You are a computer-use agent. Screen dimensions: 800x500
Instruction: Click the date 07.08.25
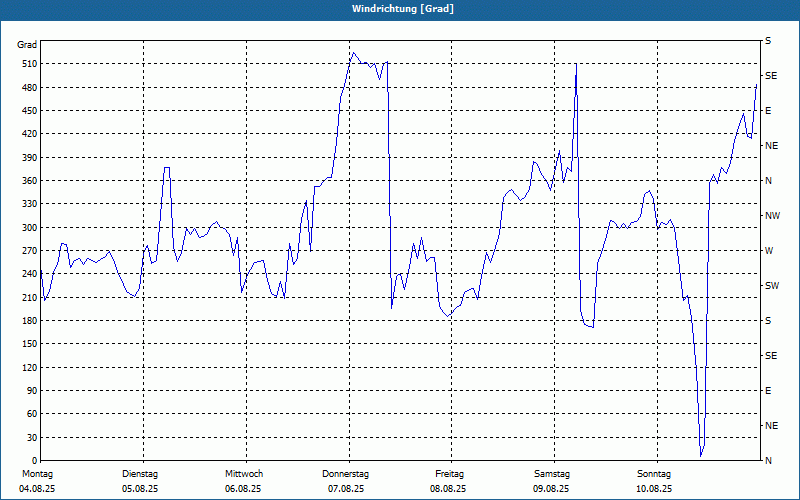346,489
